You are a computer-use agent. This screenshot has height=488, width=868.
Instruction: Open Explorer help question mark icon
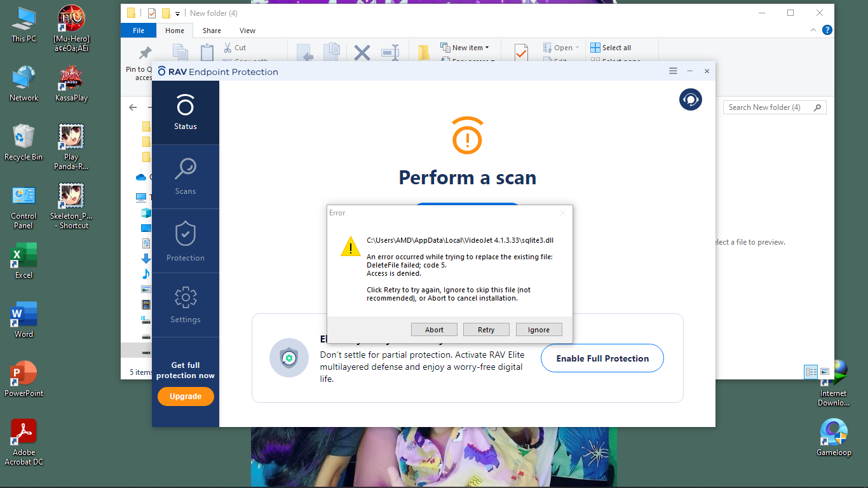pyautogui.click(x=827, y=30)
